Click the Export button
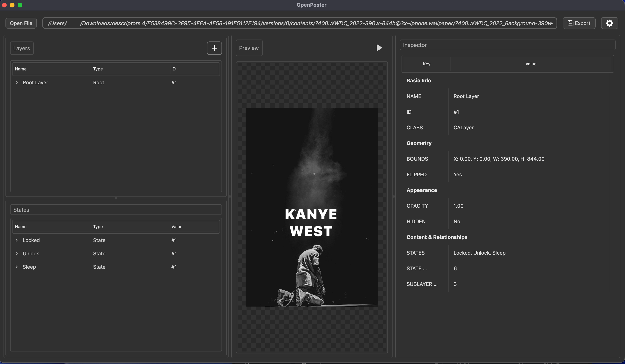Screen dimensions: 625x364 pos(579,23)
